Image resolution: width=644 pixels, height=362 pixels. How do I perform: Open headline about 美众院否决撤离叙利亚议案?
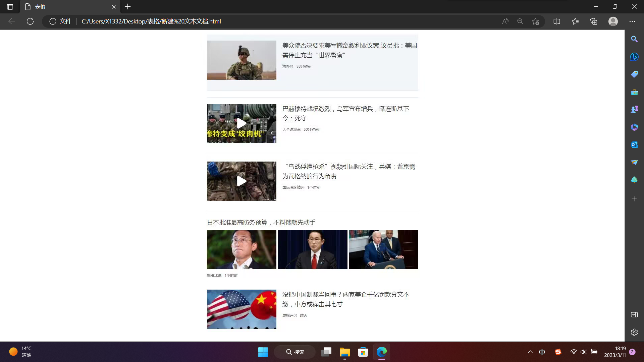click(x=350, y=50)
